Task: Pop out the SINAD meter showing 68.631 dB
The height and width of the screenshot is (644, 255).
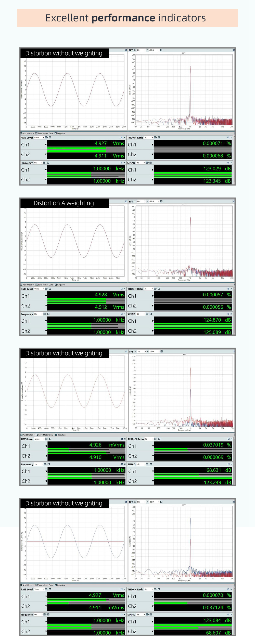Action: pyautogui.click(x=228, y=464)
